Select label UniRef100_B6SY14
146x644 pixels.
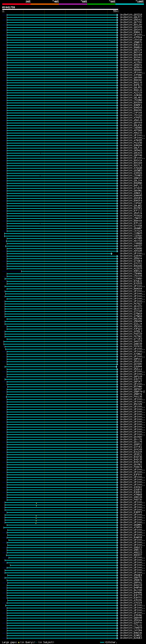coord(131,53)
